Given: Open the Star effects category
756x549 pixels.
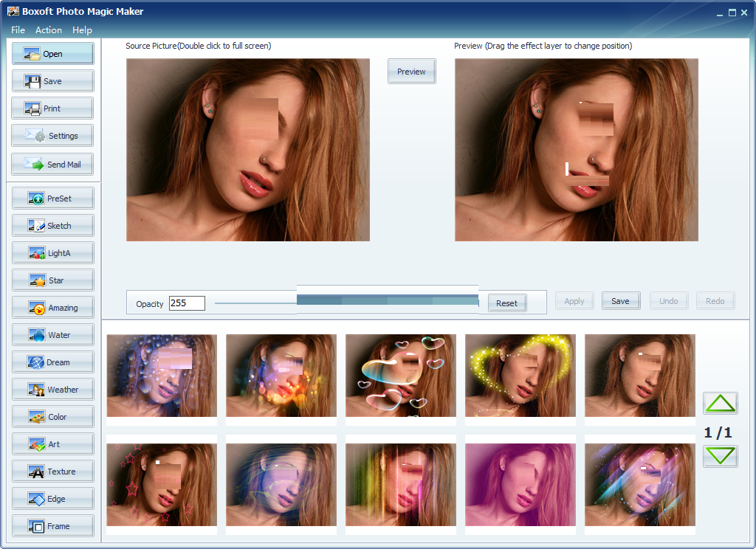Looking at the screenshot, I should tap(52, 280).
